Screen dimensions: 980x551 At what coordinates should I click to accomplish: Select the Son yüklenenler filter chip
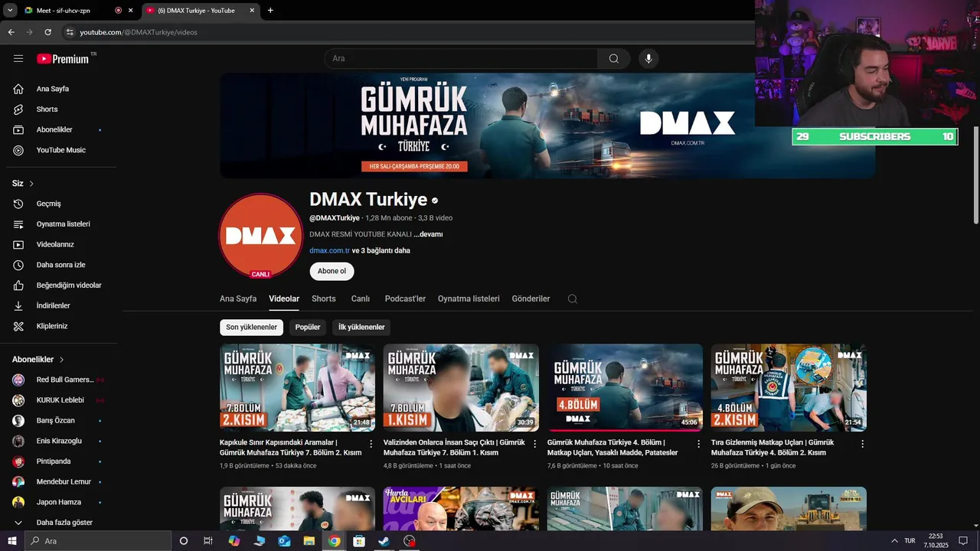(251, 328)
